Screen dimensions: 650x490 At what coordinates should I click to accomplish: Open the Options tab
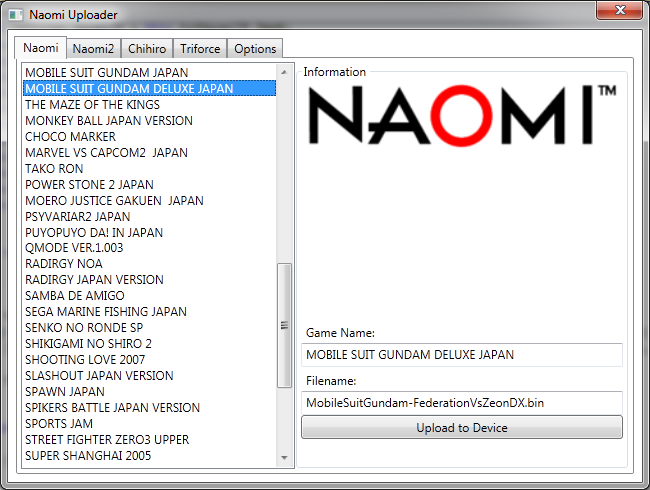255,49
